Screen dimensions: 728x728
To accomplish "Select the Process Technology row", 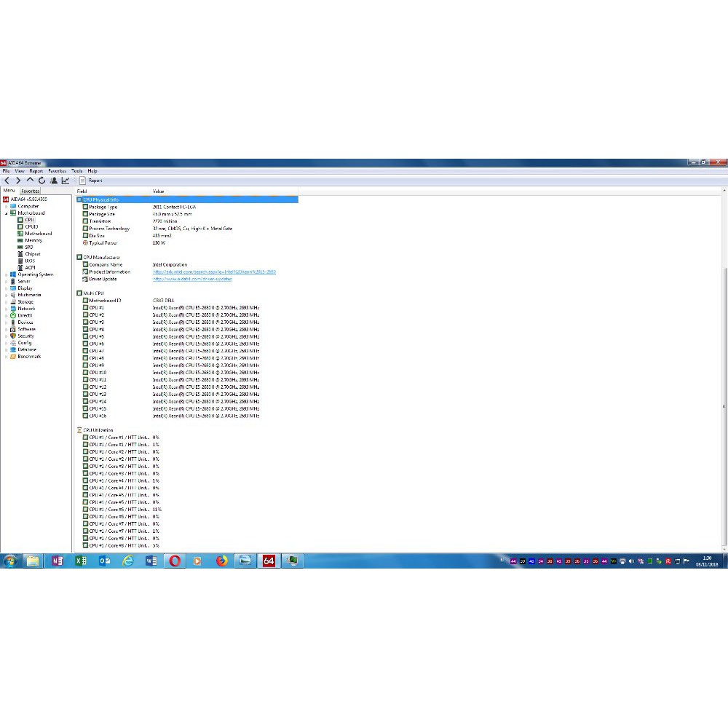I will pyautogui.click(x=187, y=229).
